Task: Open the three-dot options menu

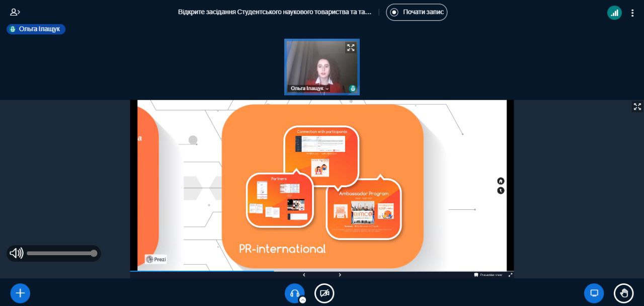Action: [633, 13]
